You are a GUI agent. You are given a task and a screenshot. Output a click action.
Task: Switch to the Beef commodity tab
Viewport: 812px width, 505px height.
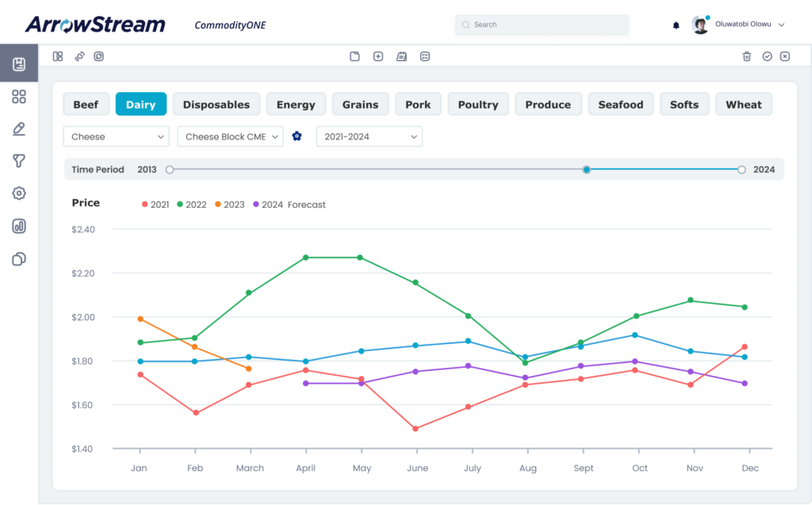[x=86, y=105]
